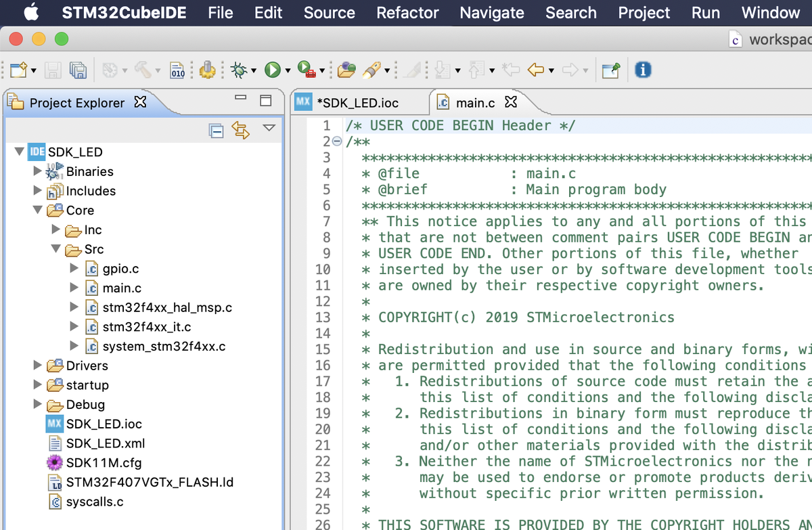Viewport: 812px width, 530px height.
Task: Click the Previous Annotation icon
Action: point(476,70)
